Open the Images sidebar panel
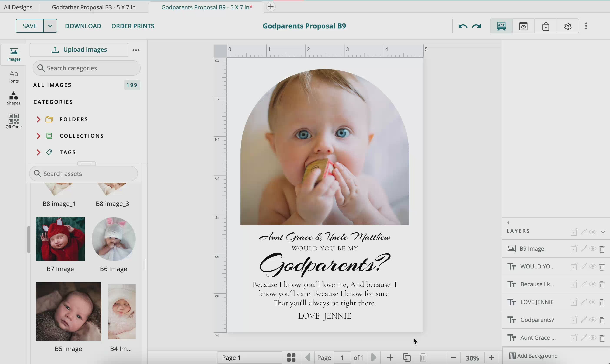 [14, 55]
